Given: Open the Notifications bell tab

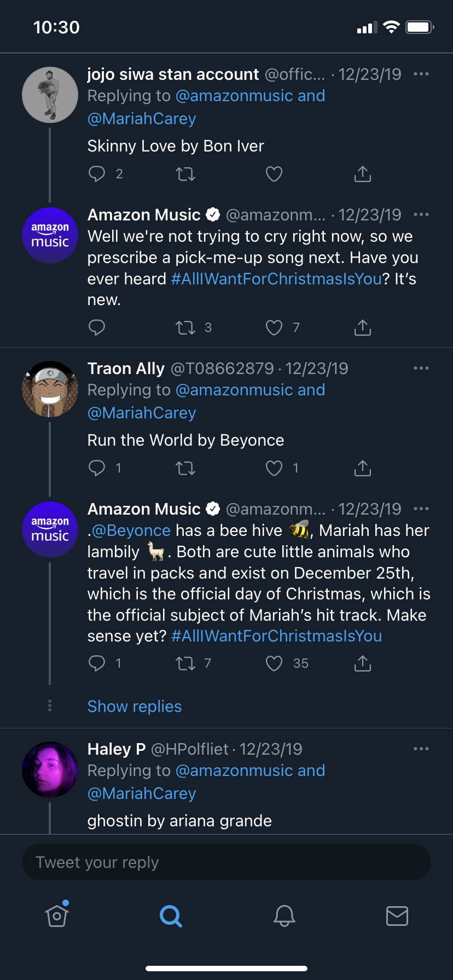Looking at the screenshot, I should tap(284, 915).
